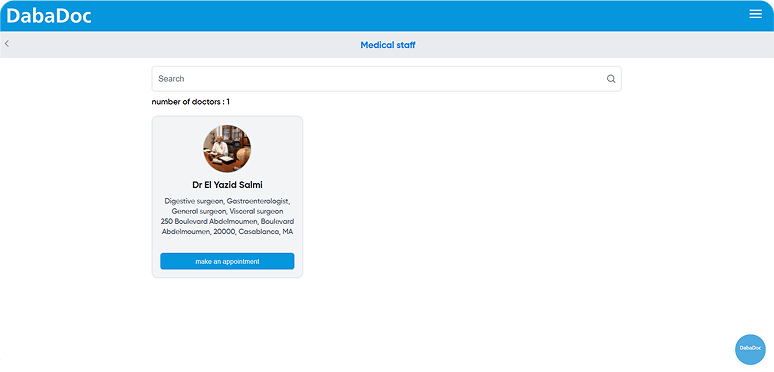Viewport: 774px width, 372px height.
Task: Focus the Search input field
Action: click(386, 79)
